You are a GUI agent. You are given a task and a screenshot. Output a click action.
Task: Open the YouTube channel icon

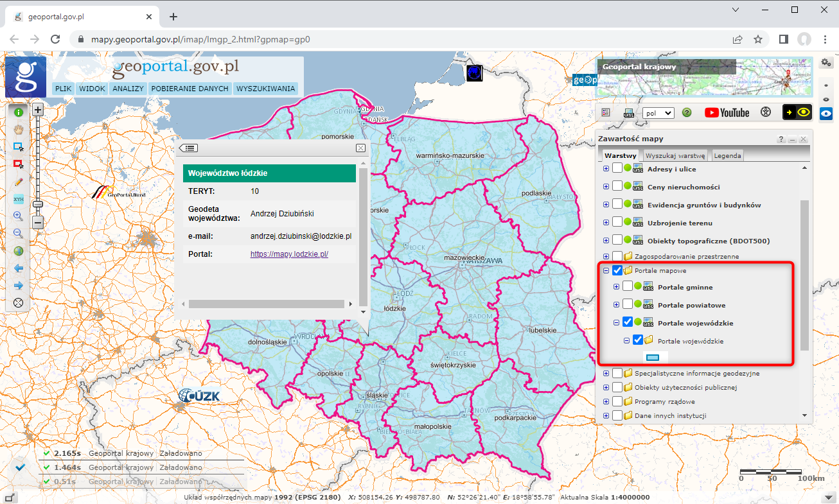pyautogui.click(x=727, y=112)
